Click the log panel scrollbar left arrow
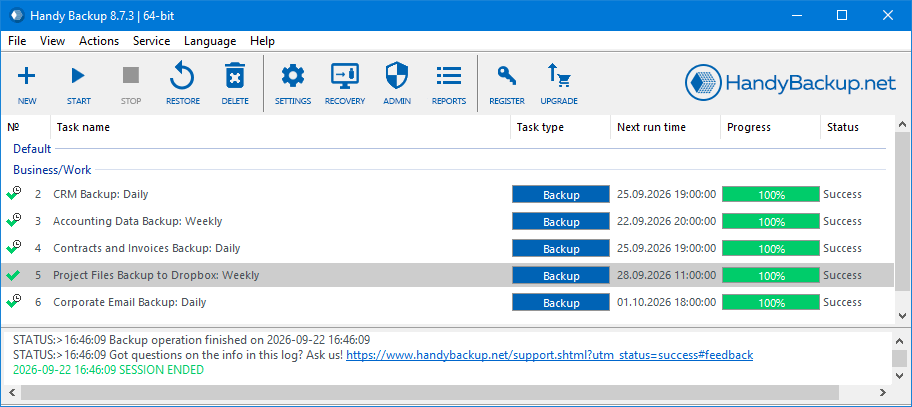Image resolution: width=912 pixels, height=407 pixels. (11, 392)
